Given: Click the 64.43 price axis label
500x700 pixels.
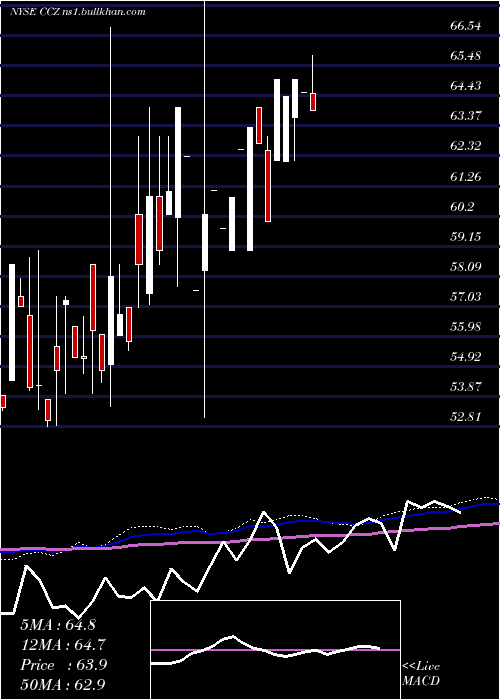Looking at the screenshot, I should click(x=466, y=86).
